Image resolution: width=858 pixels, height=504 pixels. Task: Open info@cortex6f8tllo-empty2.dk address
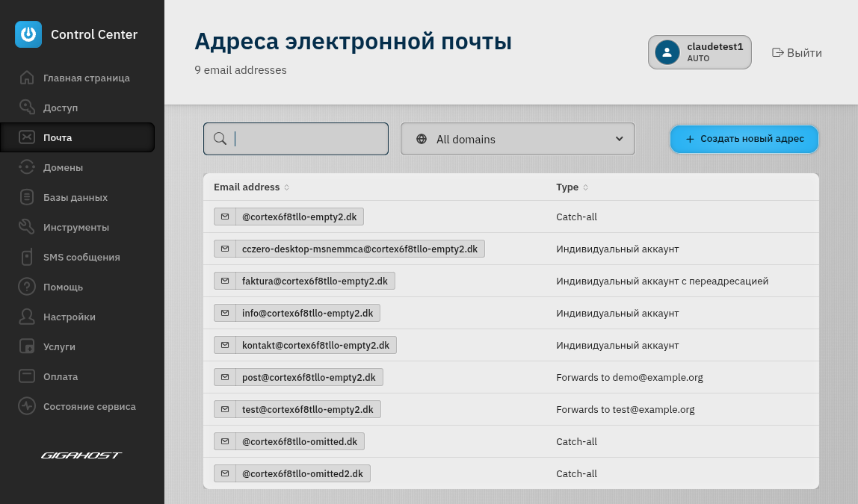click(x=297, y=313)
